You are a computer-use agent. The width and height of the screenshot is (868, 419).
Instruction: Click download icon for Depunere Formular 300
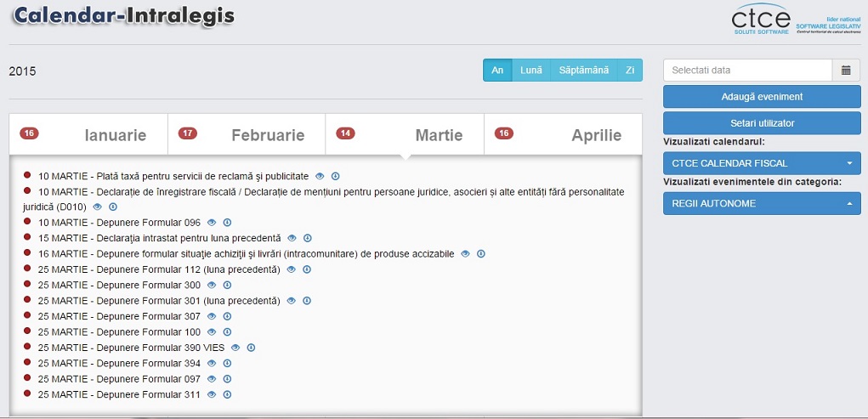227,285
